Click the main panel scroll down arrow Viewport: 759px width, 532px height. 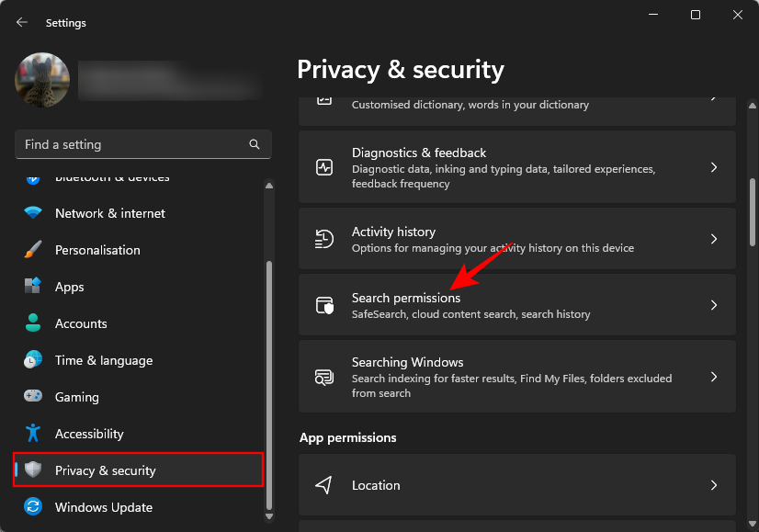point(753,524)
